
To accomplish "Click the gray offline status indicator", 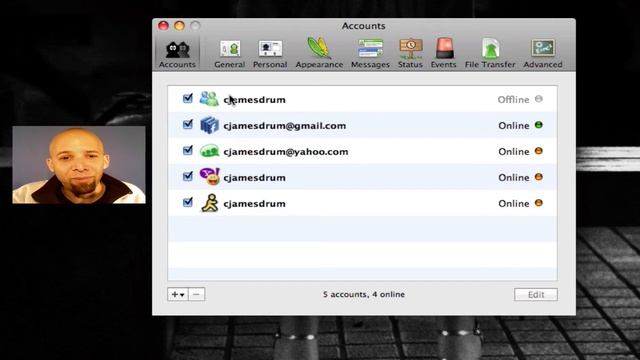I will click(539, 99).
